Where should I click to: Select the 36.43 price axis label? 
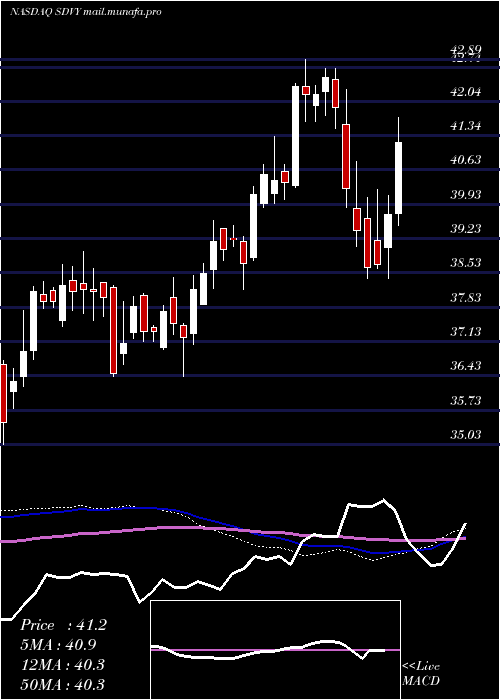pos(466,366)
